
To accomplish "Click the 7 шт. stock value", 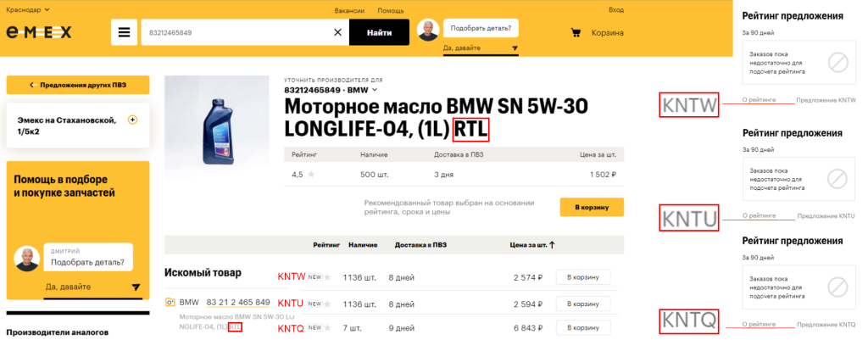I will 352,328.
